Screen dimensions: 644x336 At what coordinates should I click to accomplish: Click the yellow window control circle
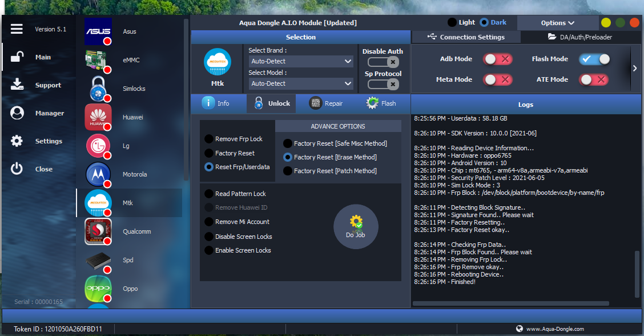(x=606, y=23)
